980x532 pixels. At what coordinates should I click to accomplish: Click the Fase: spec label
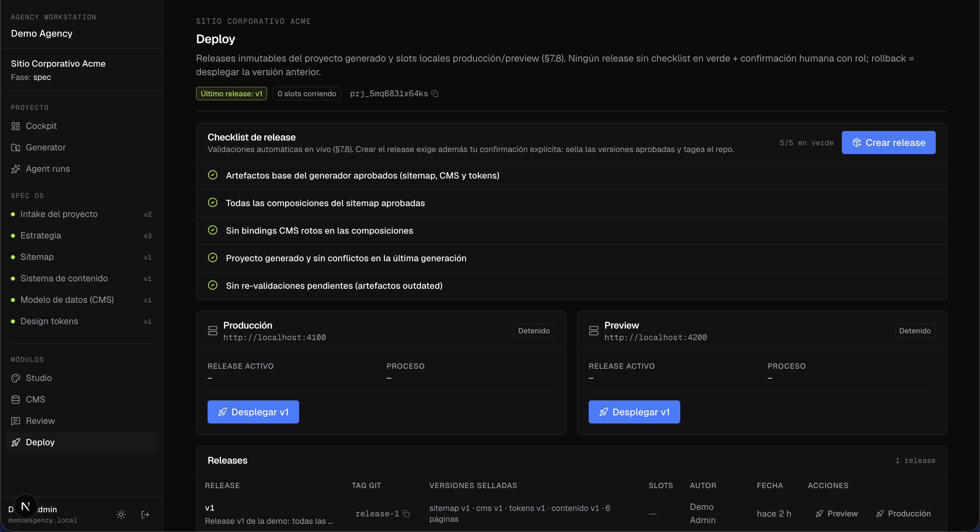click(x=31, y=77)
